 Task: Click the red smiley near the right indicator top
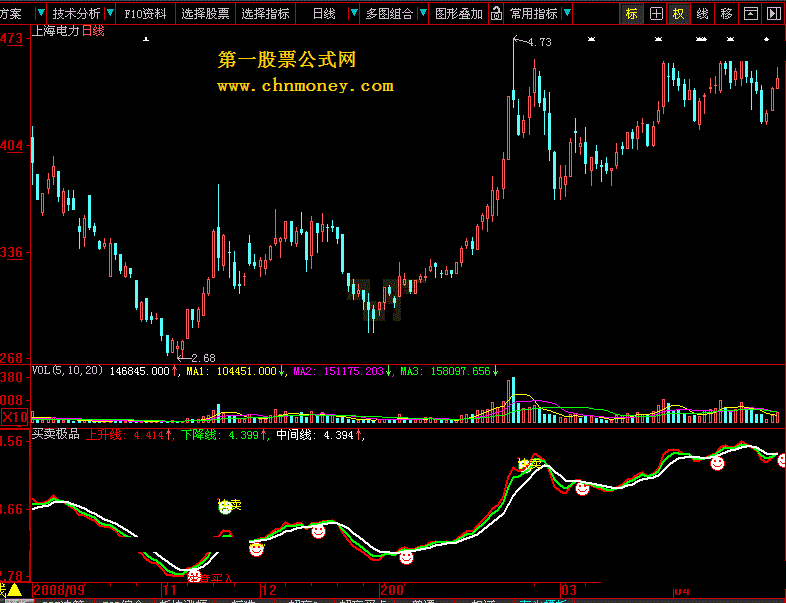click(717, 463)
